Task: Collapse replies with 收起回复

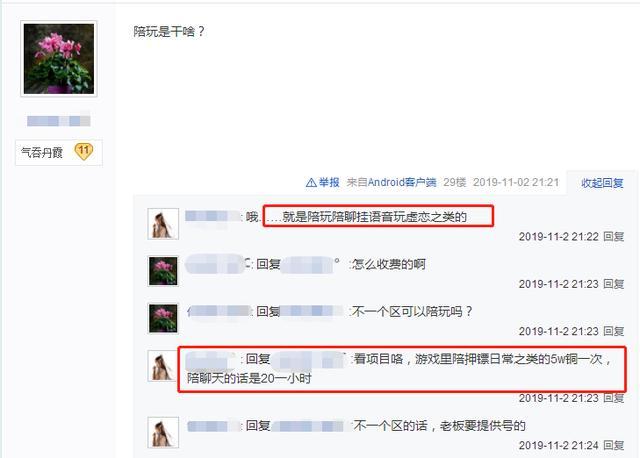Action: (x=602, y=183)
